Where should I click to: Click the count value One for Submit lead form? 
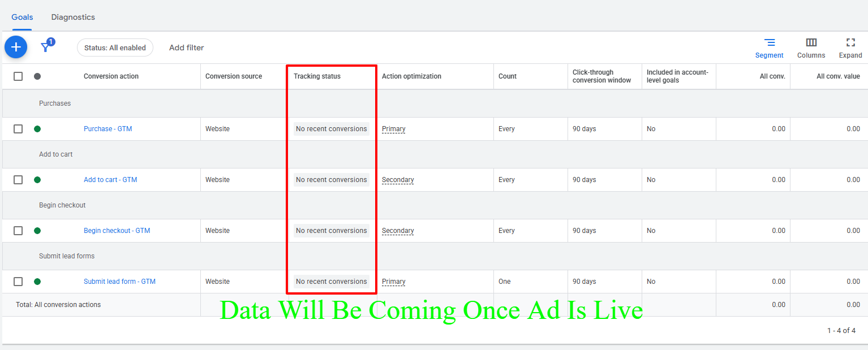tap(505, 282)
